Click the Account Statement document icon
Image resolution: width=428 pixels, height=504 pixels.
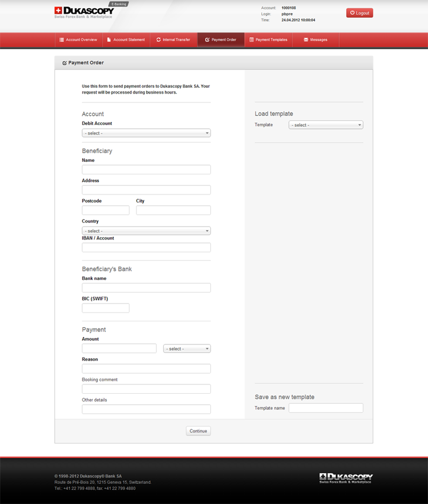(x=109, y=40)
